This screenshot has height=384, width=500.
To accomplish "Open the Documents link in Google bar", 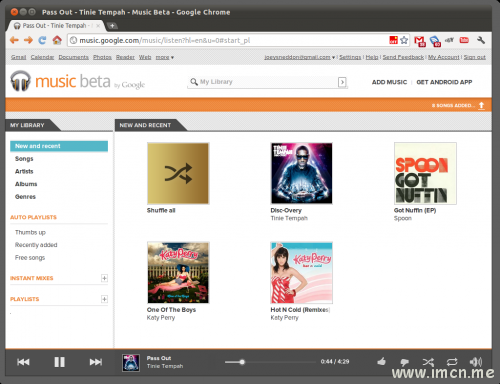I will pos(74,57).
